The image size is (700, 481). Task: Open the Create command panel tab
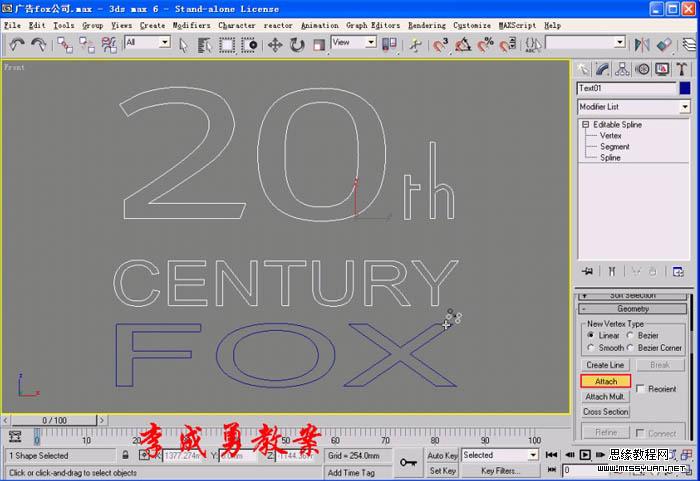[583, 69]
